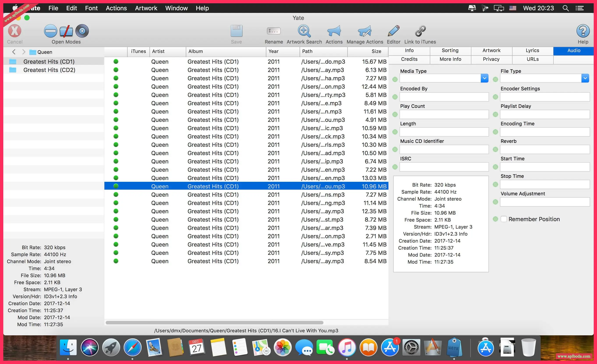Go back in the folder browser

click(x=14, y=52)
